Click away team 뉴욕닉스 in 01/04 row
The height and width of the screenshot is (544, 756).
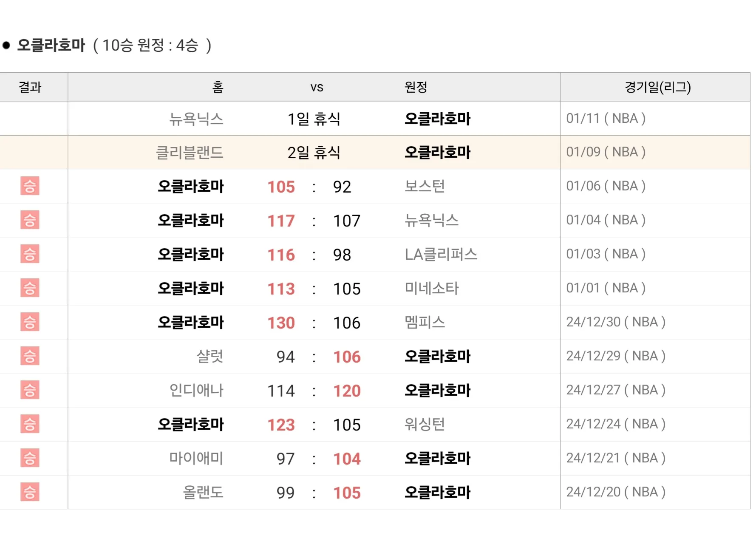pos(431,220)
